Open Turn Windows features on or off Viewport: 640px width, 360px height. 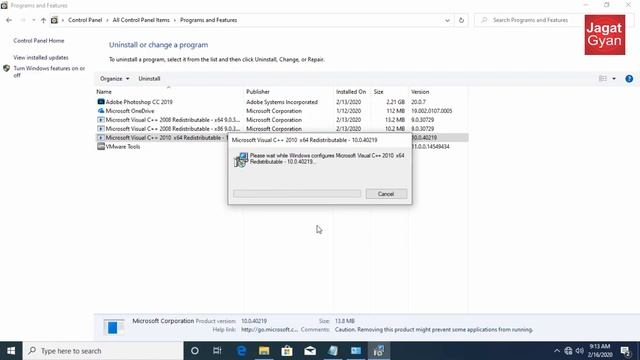(x=49, y=71)
